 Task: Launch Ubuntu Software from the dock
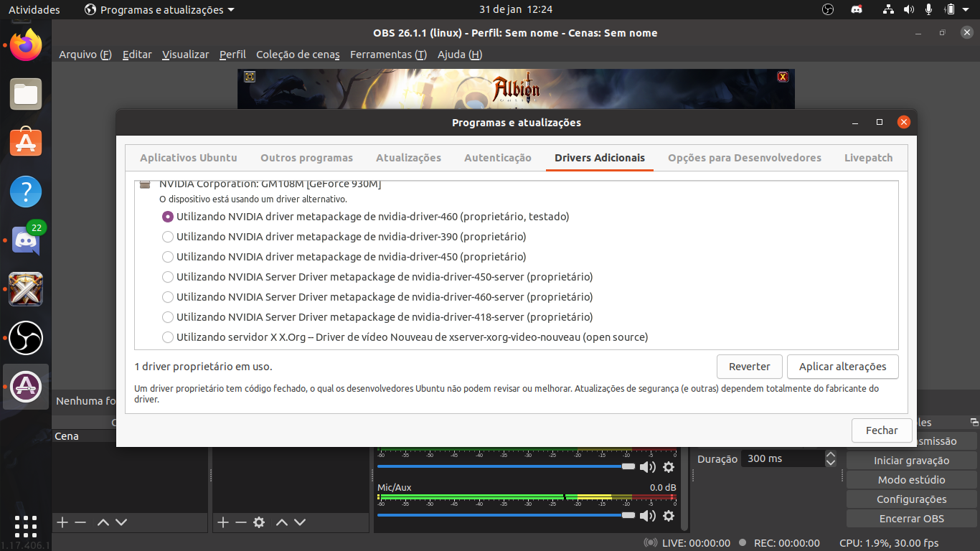click(26, 143)
